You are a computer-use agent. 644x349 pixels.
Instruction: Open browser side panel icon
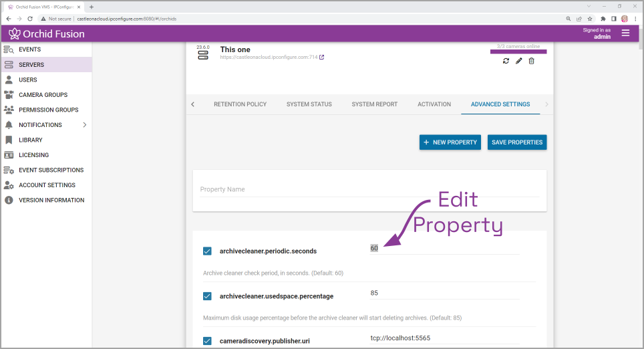[x=614, y=19]
